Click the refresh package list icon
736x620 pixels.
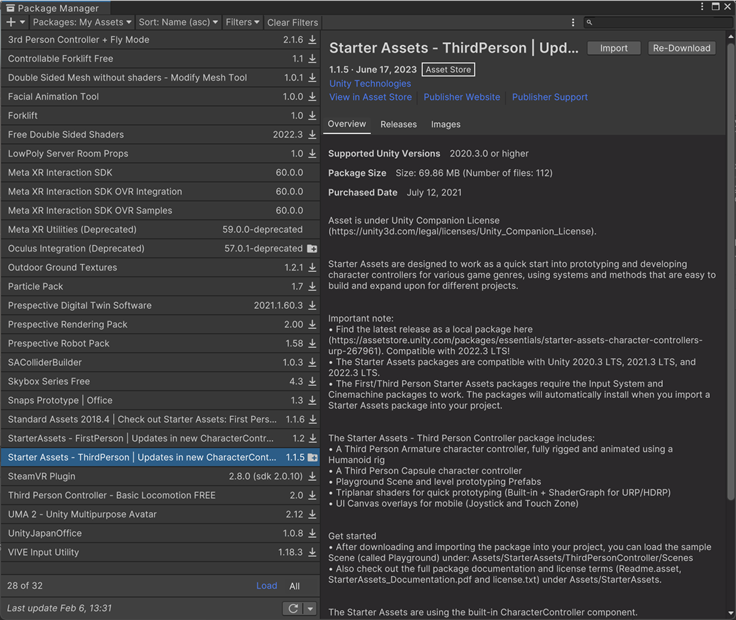293,608
